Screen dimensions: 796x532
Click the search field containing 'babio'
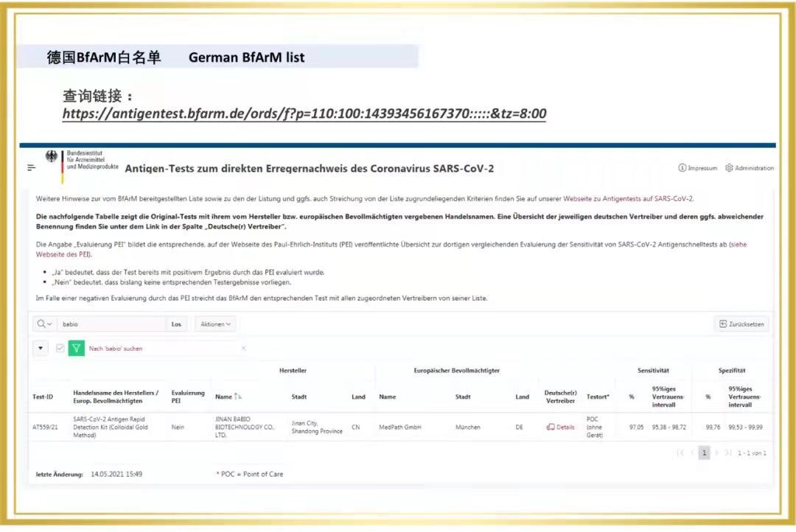[x=111, y=324]
